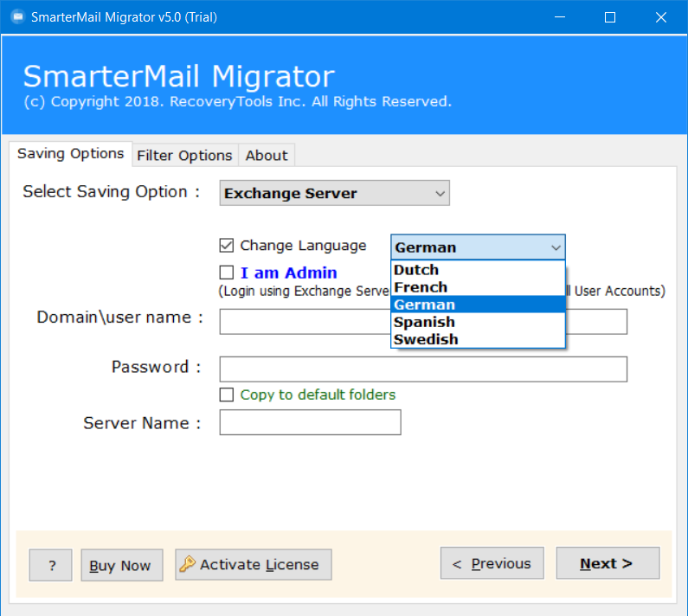The width and height of the screenshot is (688, 616).
Task: Go back with the Previous button
Action: click(492, 563)
